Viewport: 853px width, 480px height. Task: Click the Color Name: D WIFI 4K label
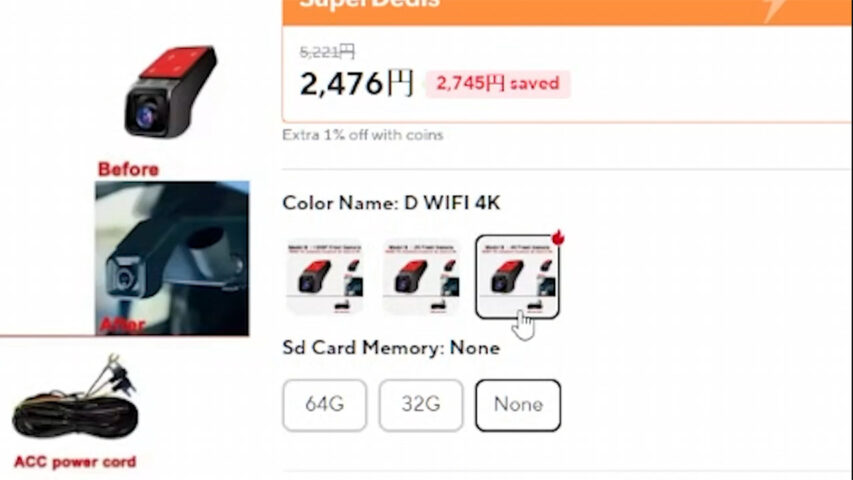tap(391, 203)
